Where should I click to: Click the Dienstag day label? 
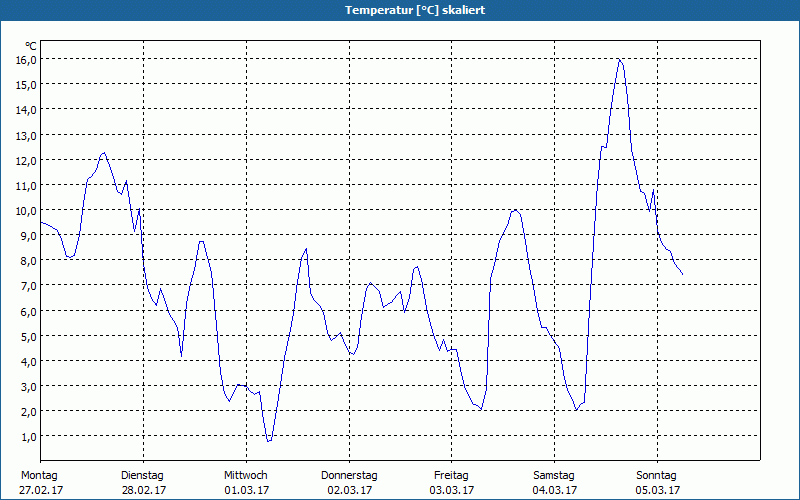point(142,476)
